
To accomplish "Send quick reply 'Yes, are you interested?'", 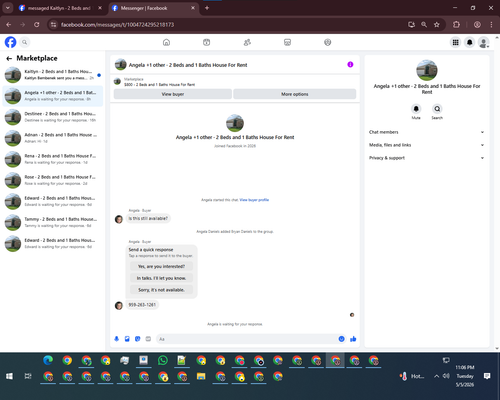I will pyautogui.click(x=161, y=266).
